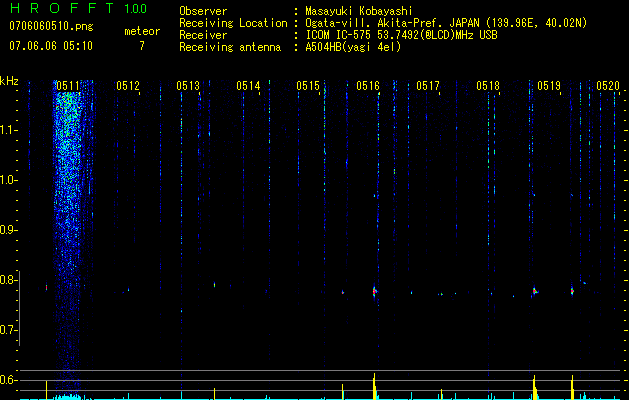Select the filename 0706060510.png
Screen dimensions: 629x400
[51, 26]
